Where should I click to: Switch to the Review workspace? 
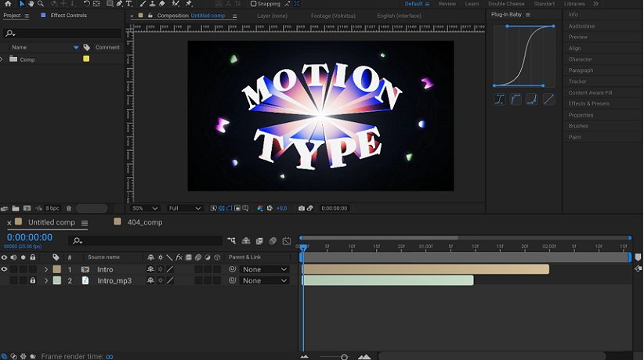click(447, 4)
